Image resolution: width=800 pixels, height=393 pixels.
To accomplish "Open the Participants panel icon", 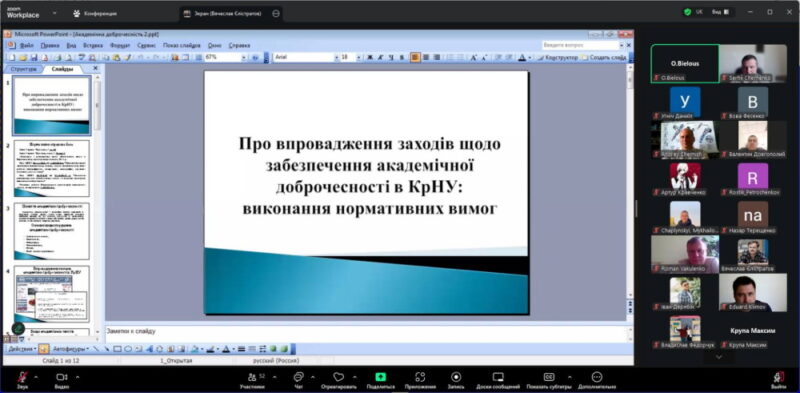I will tap(252, 377).
